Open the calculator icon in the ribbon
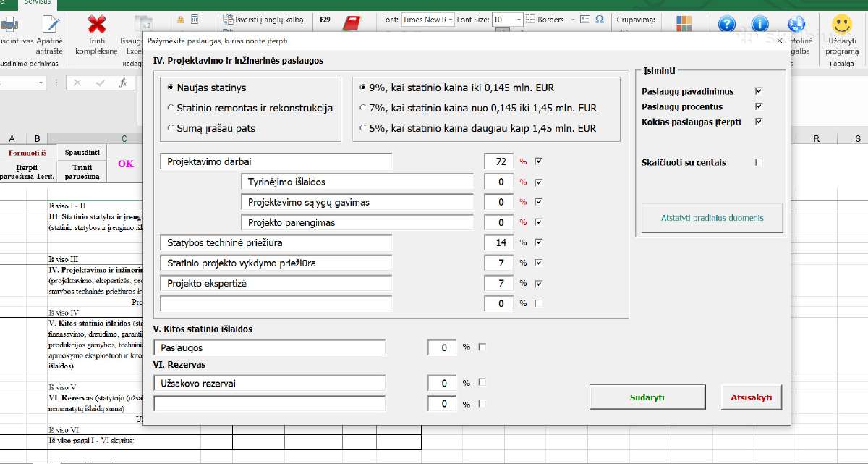Image resolution: width=868 pixels, height=464 pixels. click(196, 20)
